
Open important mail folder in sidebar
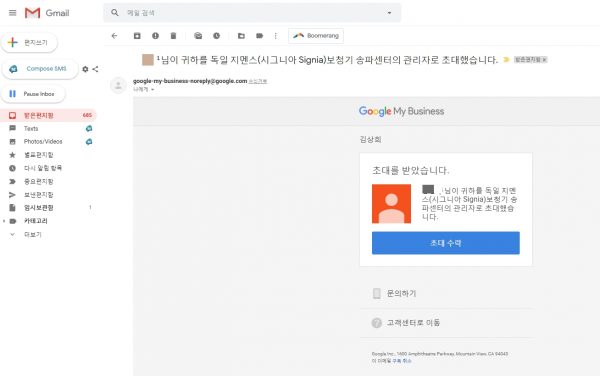38,181
